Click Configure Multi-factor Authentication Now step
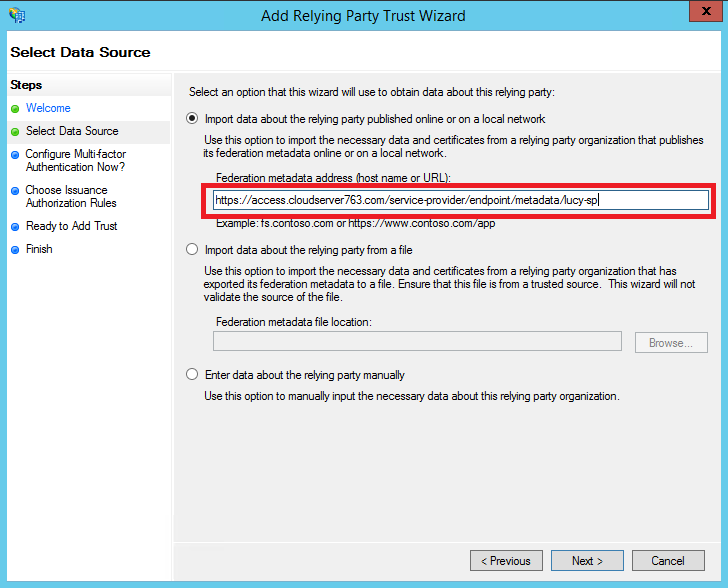Viewport: 728px width, 588px height. tap(76, 160)
